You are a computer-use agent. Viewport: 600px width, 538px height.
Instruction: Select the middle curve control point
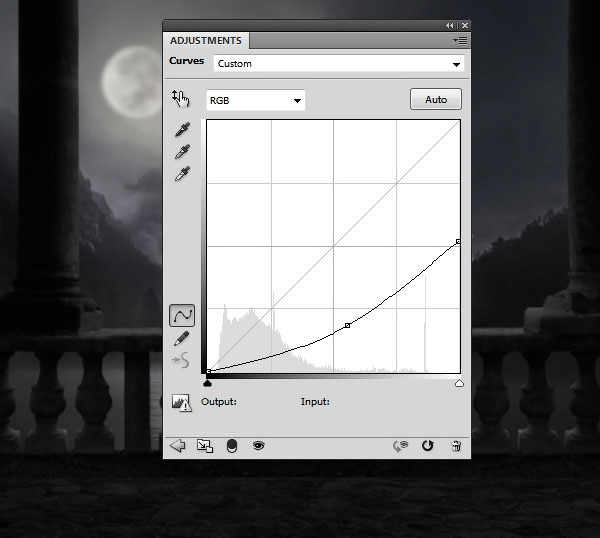[x=347, y=325]
